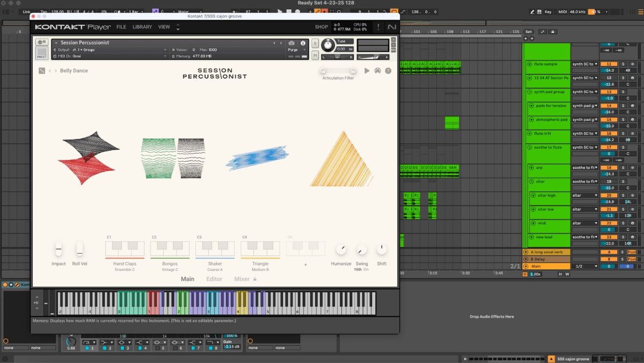Viewport: 644px width, 363px height.
Task: Play the pattern preview
Action: [367, 71]
